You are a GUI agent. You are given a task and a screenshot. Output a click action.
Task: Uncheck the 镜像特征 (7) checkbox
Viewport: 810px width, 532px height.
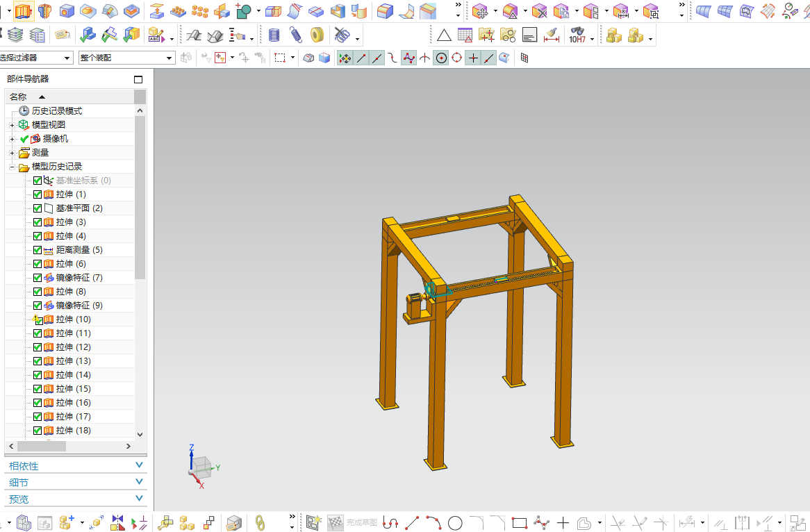[38, 277]
